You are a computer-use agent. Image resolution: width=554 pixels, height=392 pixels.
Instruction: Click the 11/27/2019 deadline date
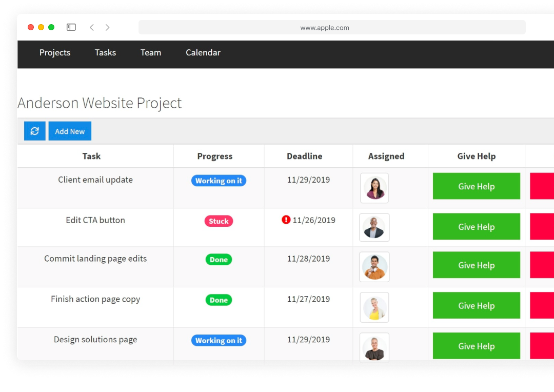tap(308, 299)
